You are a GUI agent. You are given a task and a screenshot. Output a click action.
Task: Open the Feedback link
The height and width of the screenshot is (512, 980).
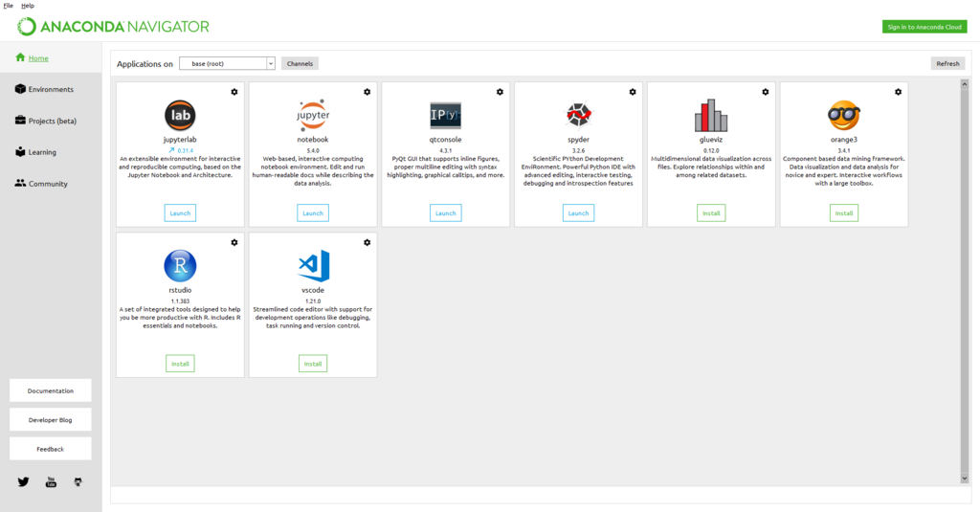(51, 449)
